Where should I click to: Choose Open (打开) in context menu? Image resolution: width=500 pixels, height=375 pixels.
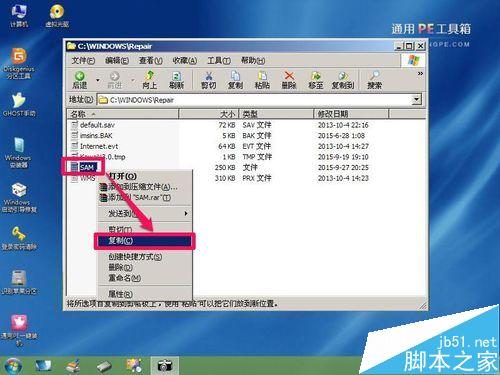(x=145, y=176)
